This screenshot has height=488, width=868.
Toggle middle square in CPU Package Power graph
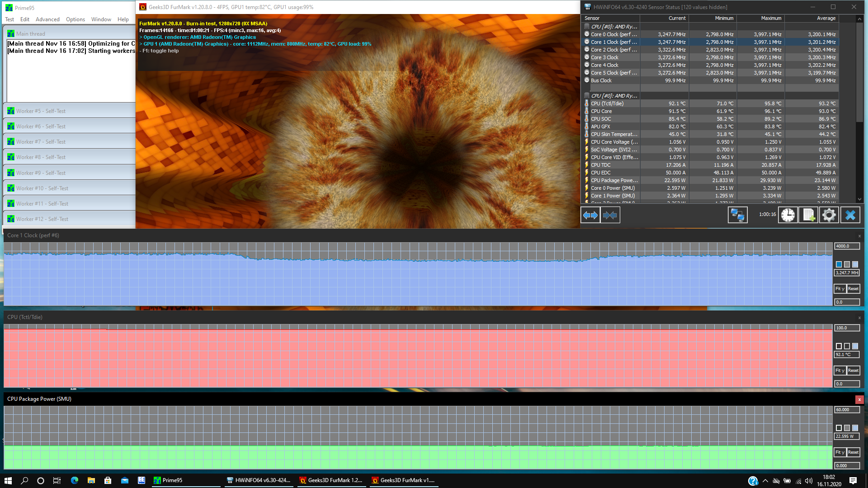[847, 428]
